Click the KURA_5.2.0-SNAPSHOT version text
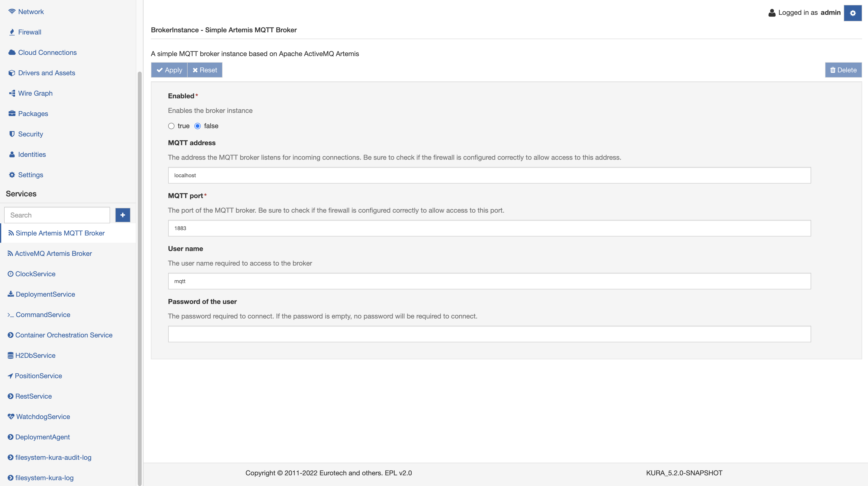 point(684,473)
